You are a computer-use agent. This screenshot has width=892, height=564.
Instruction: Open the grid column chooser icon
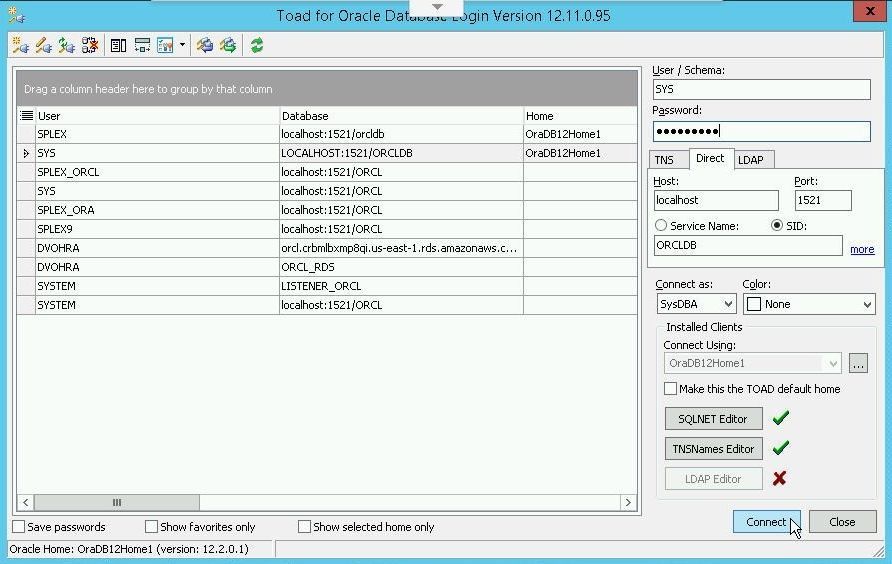26,116
